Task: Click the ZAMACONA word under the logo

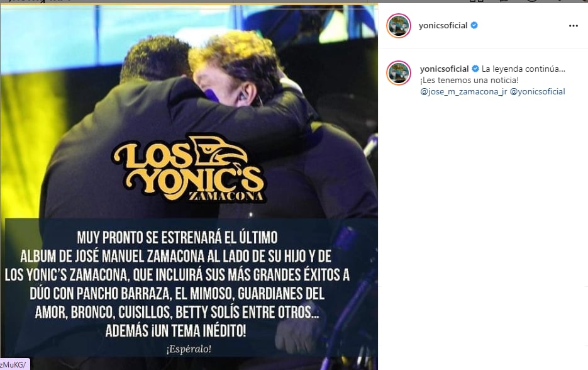Action: click(x=226, y=196)
